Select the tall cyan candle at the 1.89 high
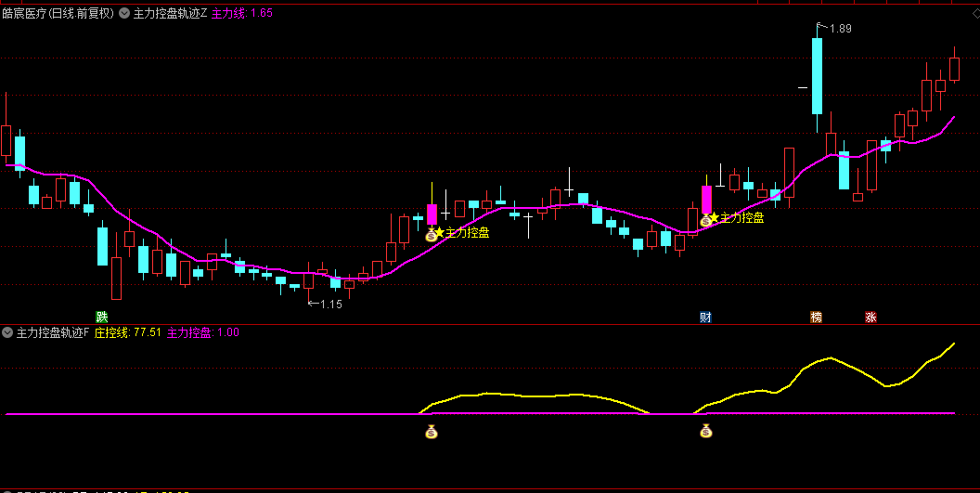Image resolution: width=980 pixels, height=493 pixels. [817, 76]
